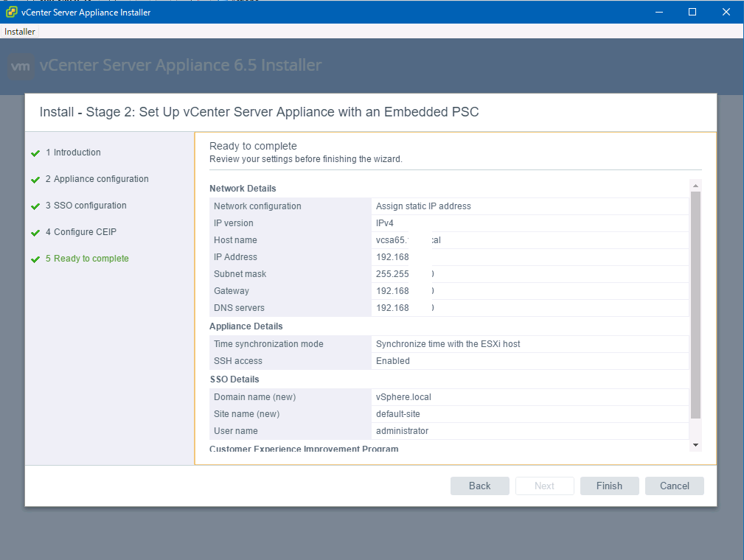The image size is (744, 560).
Task: Click the checkmark beside Ready to complete
Action: 35,259
